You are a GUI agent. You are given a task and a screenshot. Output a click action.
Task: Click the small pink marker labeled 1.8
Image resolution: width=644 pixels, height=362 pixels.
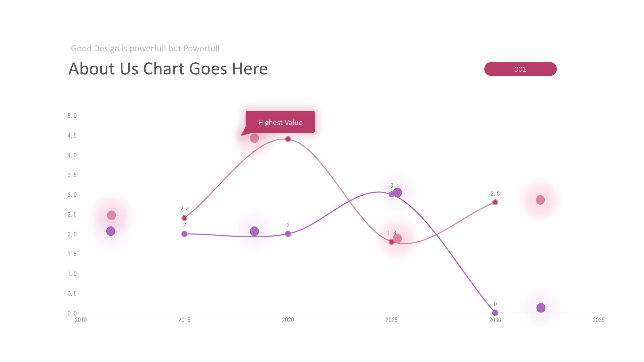pos(391,242)
